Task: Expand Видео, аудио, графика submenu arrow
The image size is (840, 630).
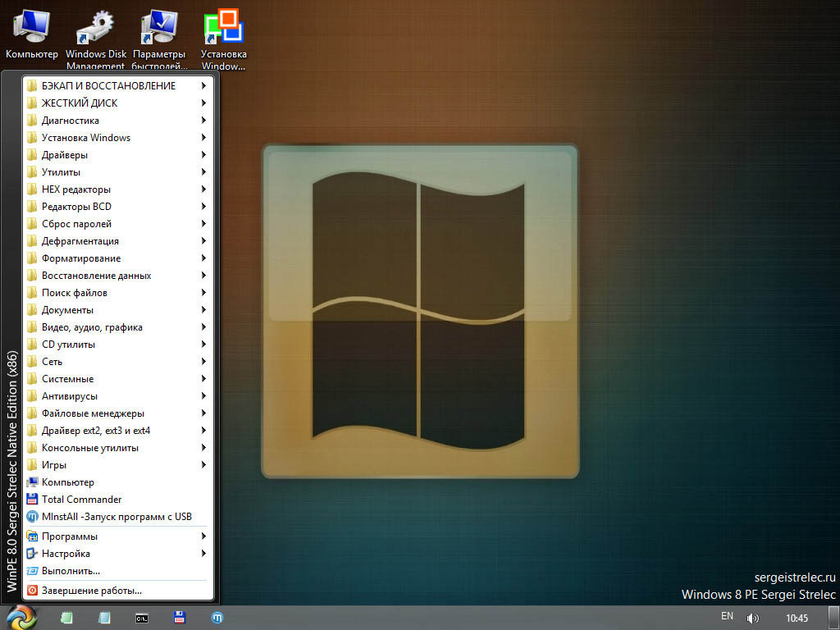Action: pos(203,327)
